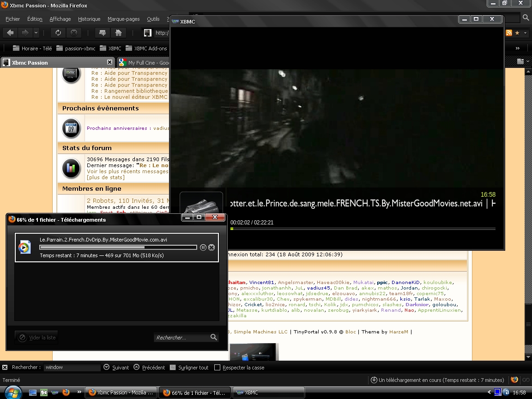Click the downloads search magnifier icon
The height and width of the screenshot is (399, 532).
pyautogui.click(x=214, y=337)
